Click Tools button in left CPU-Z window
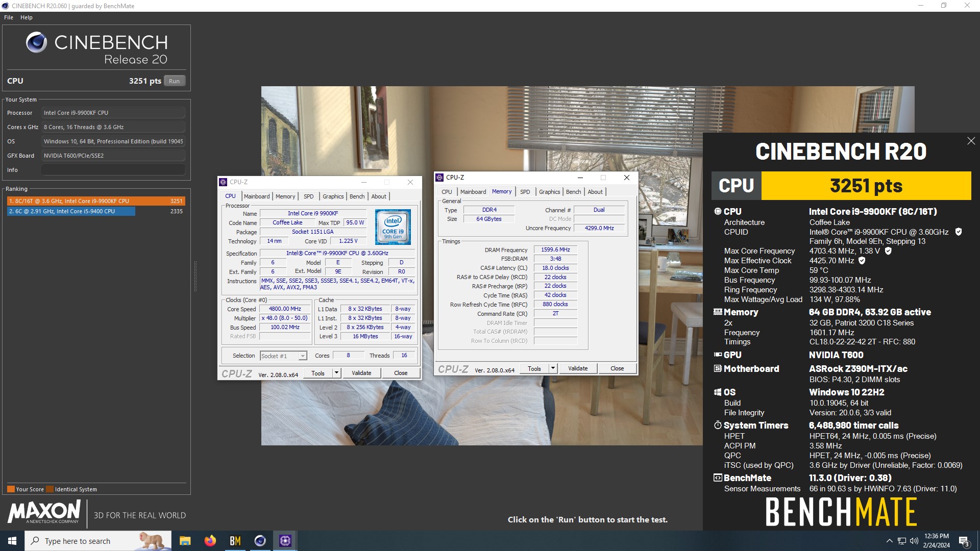The image size is (980, 551). pos(318,373)
